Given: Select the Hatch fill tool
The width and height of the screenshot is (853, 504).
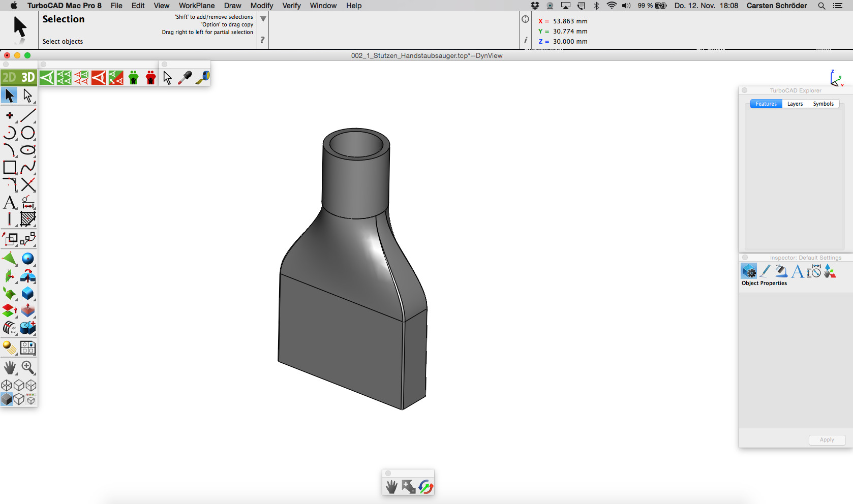Looking at the screenshot, I should (x=28, y=219).
